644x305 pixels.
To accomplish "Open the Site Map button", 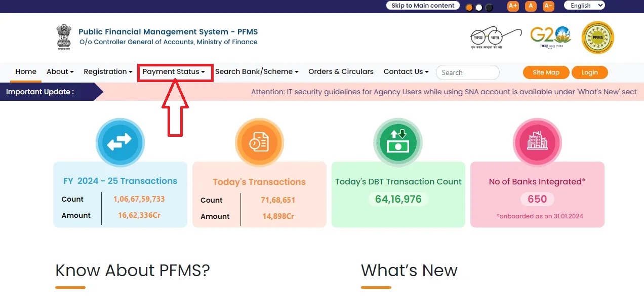I will [x=546, y=72].
